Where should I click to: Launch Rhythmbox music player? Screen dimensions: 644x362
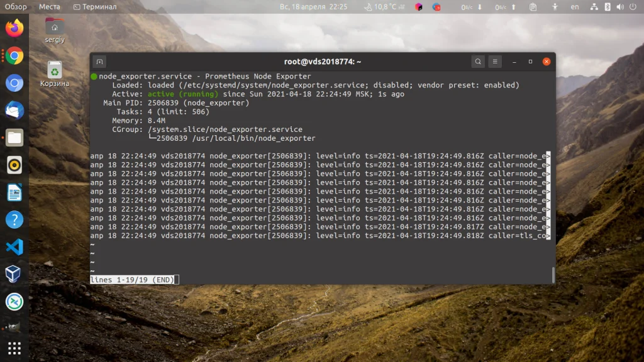click(14, 165)
